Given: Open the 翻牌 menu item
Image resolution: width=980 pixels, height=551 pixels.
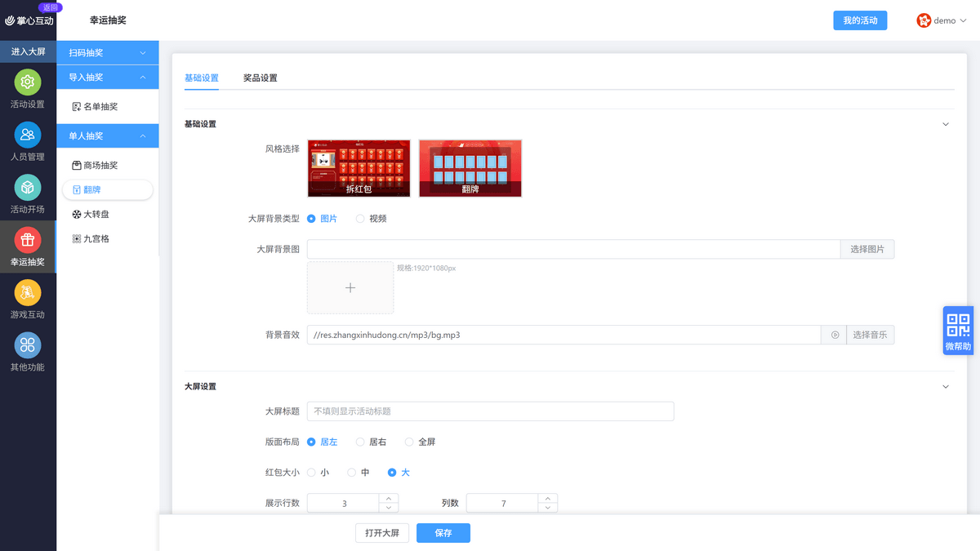Looking at the screenshot, I should coord(108,189).
